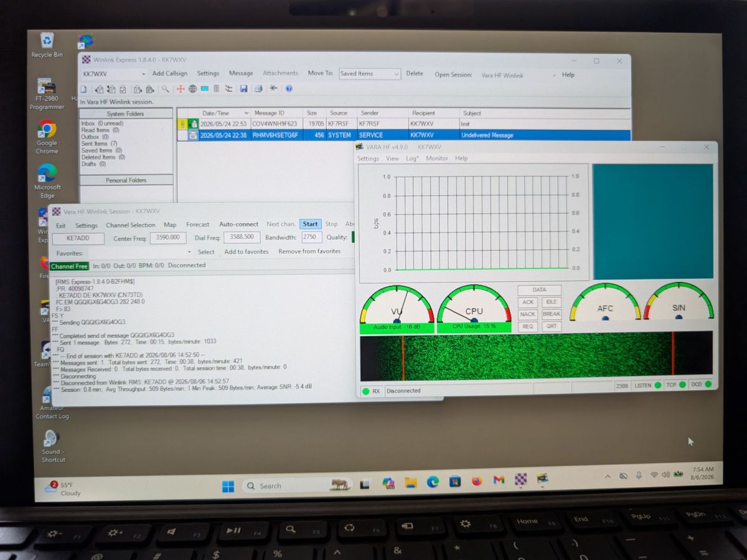Click the Sender column header
This screenshot has height=560, width=747.
[382, 113]
